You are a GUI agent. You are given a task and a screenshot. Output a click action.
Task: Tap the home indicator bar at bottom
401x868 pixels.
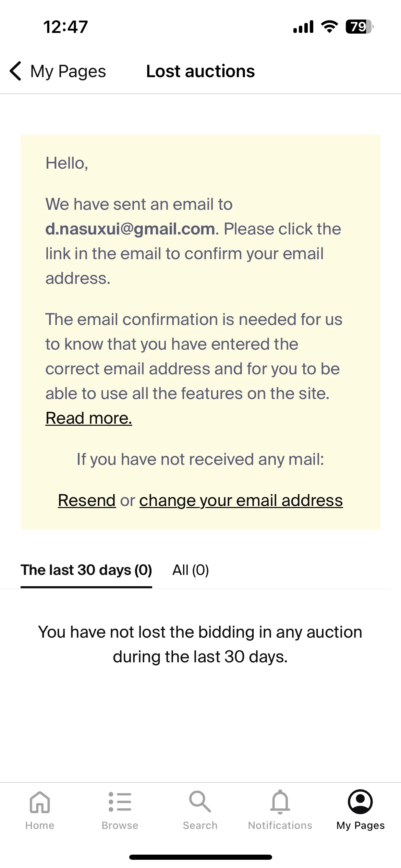tap(200, 857)
